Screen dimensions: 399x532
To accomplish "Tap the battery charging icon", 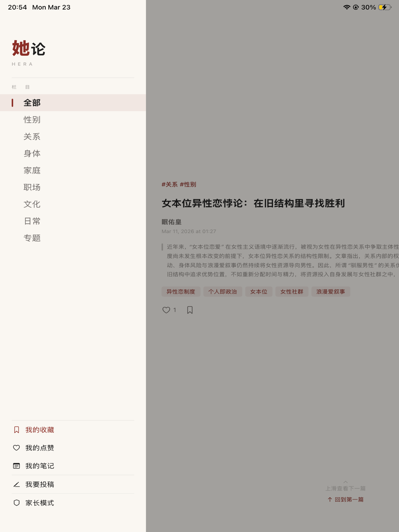I will 385,7.
